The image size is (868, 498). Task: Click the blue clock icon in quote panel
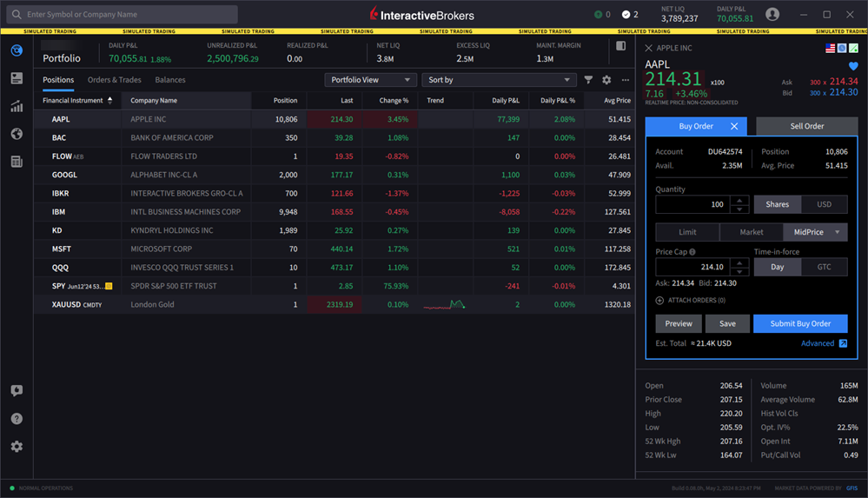click(842, 48)
